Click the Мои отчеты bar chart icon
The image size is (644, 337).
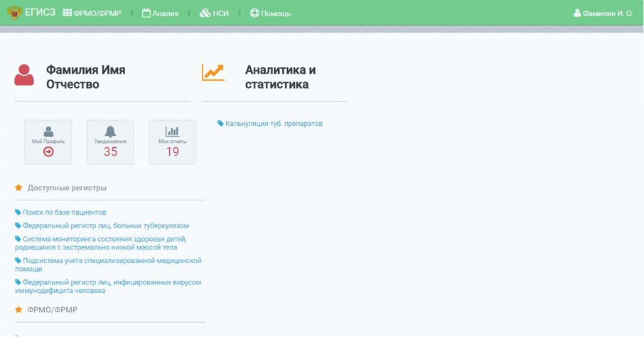(x=172, y=132)
